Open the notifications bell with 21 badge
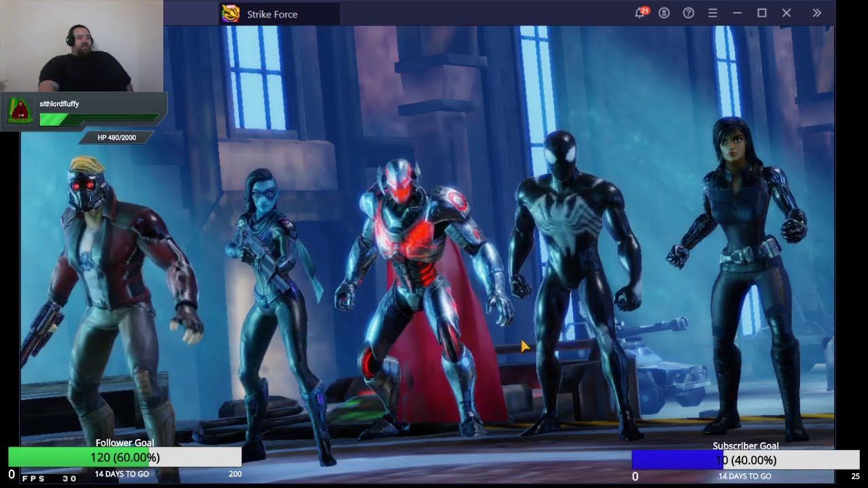This screenshot has height=488, width=868. point(641,13)
